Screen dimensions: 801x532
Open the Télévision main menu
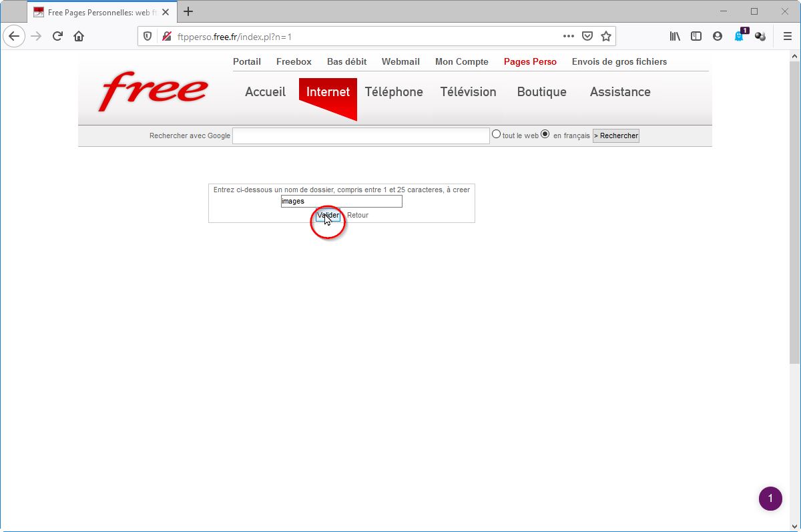(468, 92)
